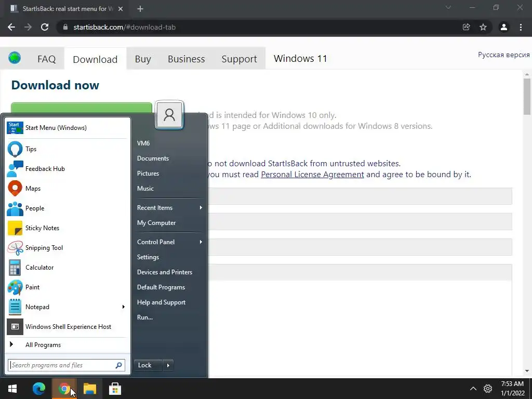This screenshot has width=532, height=399.
Task: Expand Control Panel submenu arrow
Action: [201, 242]
